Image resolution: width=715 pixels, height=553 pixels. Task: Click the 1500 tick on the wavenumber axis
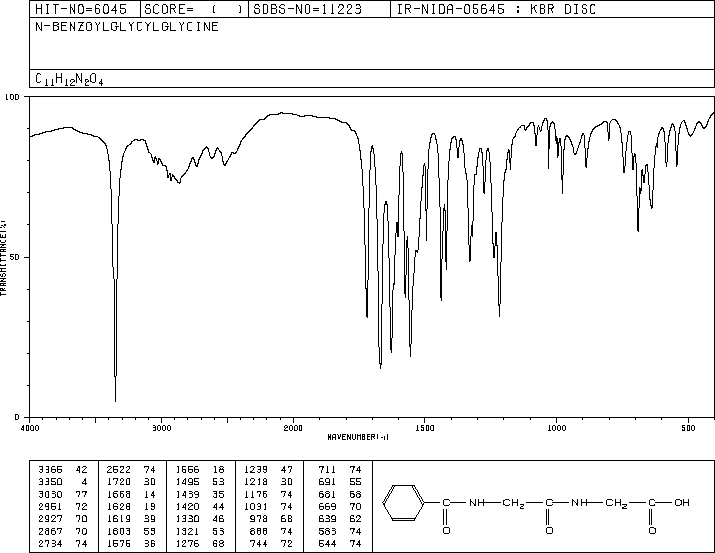424,427
